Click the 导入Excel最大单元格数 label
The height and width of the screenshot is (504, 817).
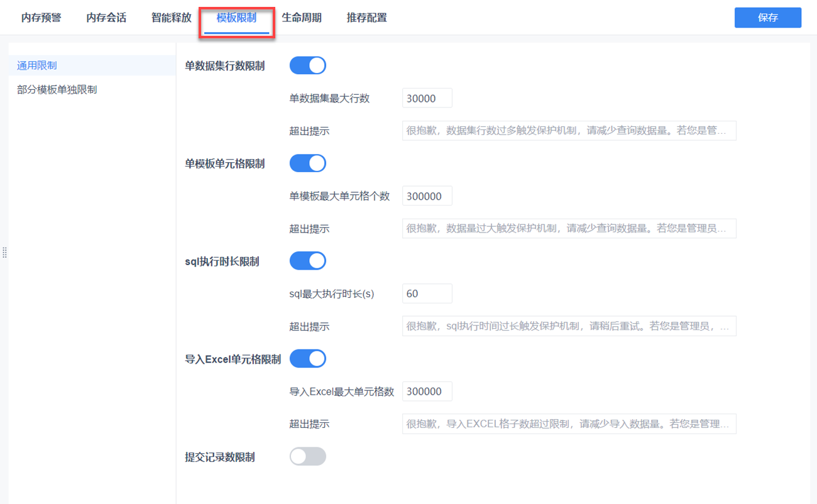(341, 392)
